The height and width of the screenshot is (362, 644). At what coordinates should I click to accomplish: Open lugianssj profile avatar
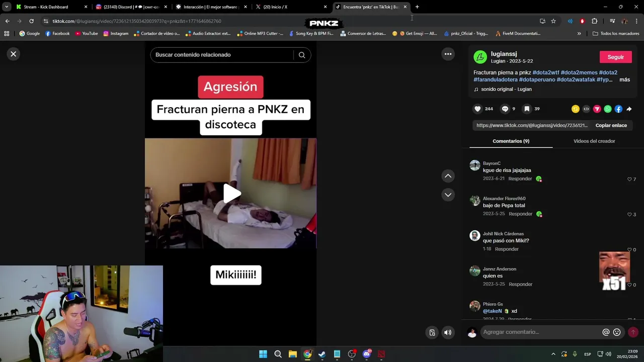(x=480, y=57)
